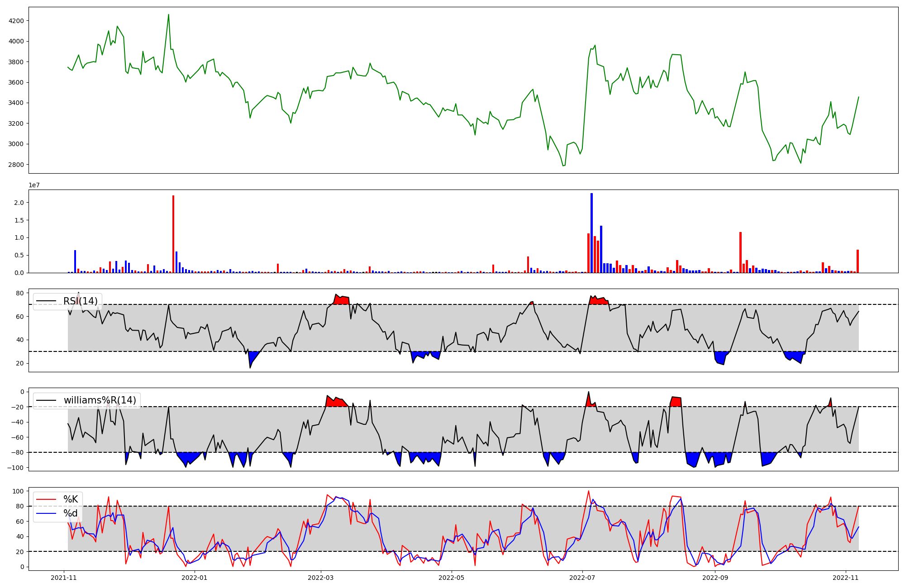Viewport: 905px width, 588px height.
Task: Click the blue %d legend line sample
Action: point(47,513)
